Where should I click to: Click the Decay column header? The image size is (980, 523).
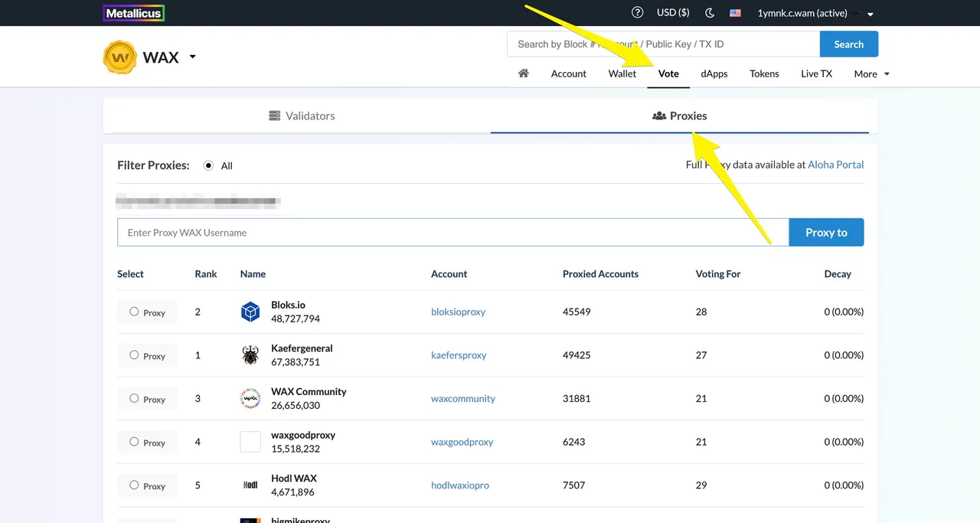pos(838,273)
